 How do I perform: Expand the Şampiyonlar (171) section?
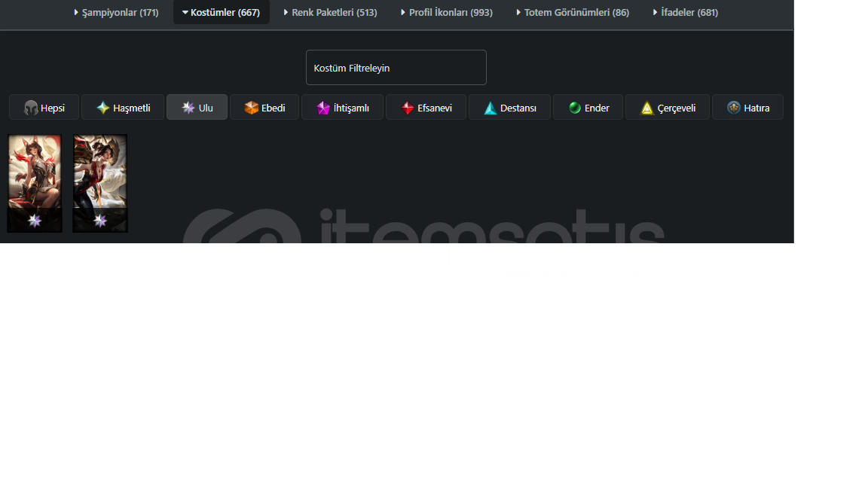pyautogui.click(x=116, y=12)
